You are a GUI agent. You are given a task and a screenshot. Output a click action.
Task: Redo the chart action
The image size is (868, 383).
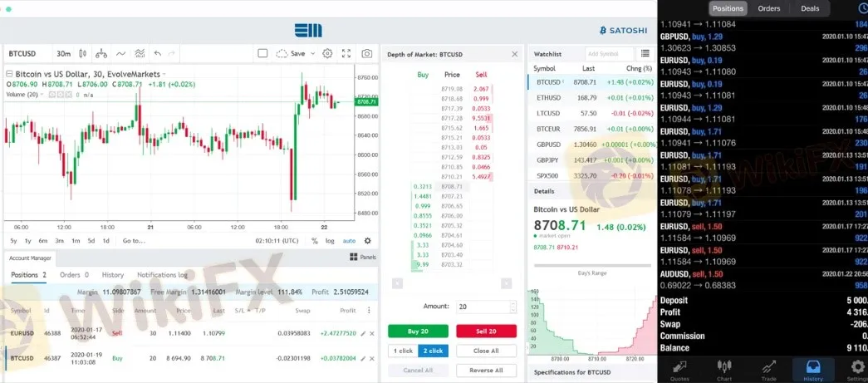[172, 54]
